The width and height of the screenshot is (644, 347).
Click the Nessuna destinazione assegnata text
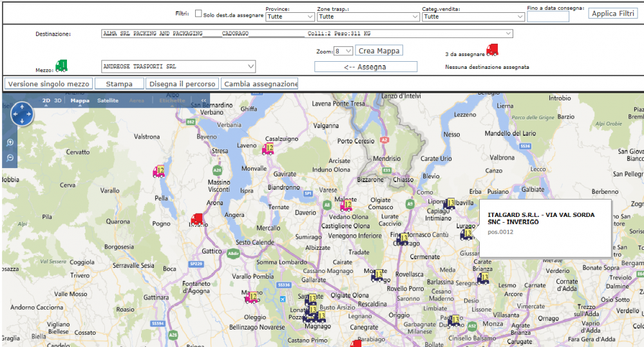pos(487,67)
